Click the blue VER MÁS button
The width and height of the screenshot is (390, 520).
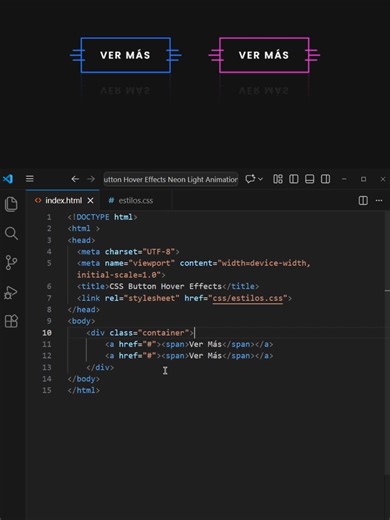click(x=126, y=55)
